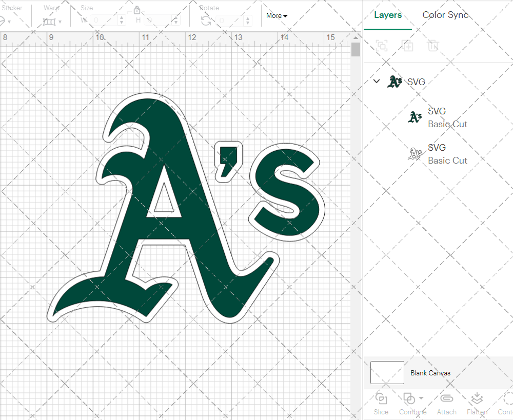Image resolution: width=513 pixels, height=420 pixels.
Task: Click the height stepper arrows
Action: click(x=175, y=21)
